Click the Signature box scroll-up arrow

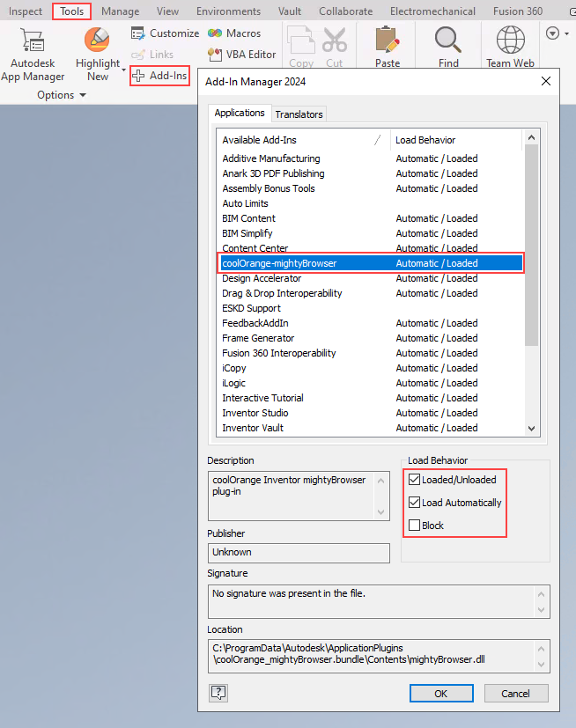coord(541,594)
